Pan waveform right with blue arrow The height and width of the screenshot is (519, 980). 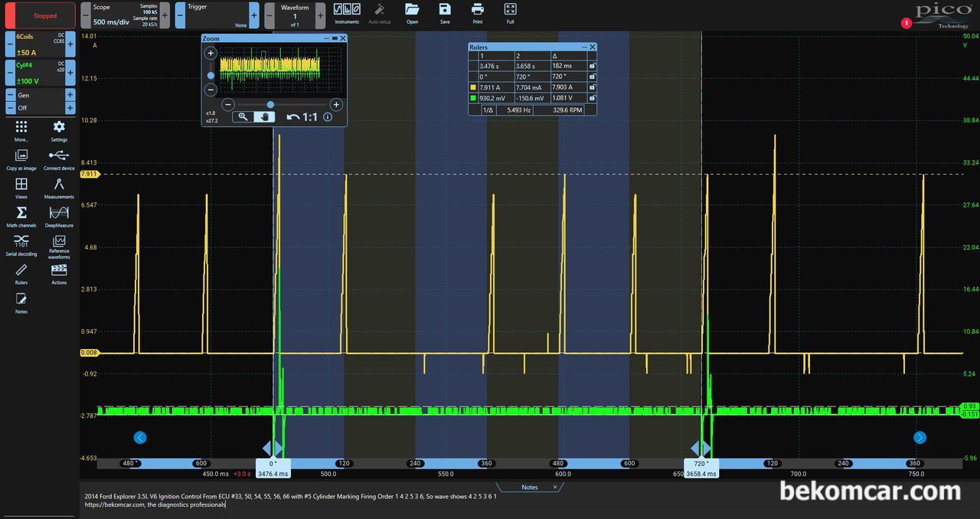(x=920, y=438)
